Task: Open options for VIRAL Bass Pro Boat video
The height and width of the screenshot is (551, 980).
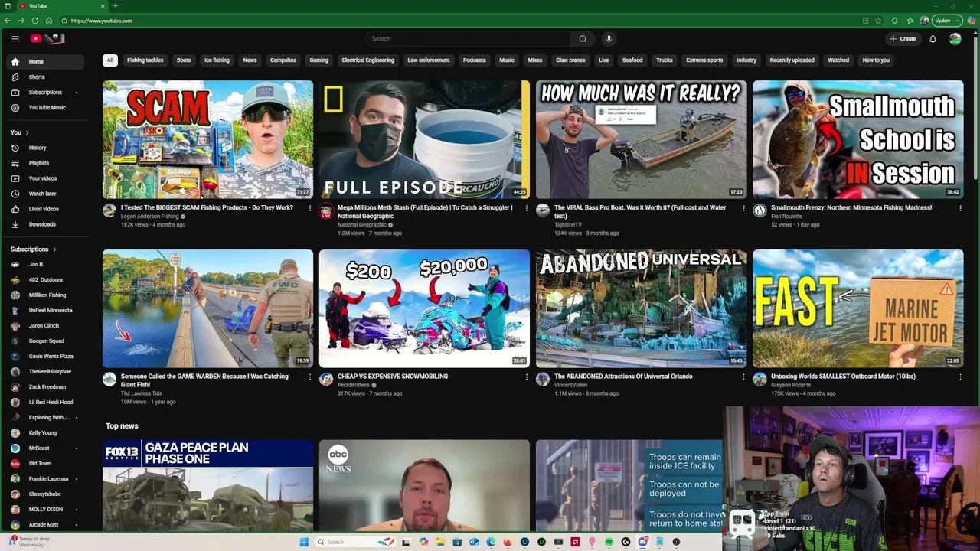Action: [743, 208]
